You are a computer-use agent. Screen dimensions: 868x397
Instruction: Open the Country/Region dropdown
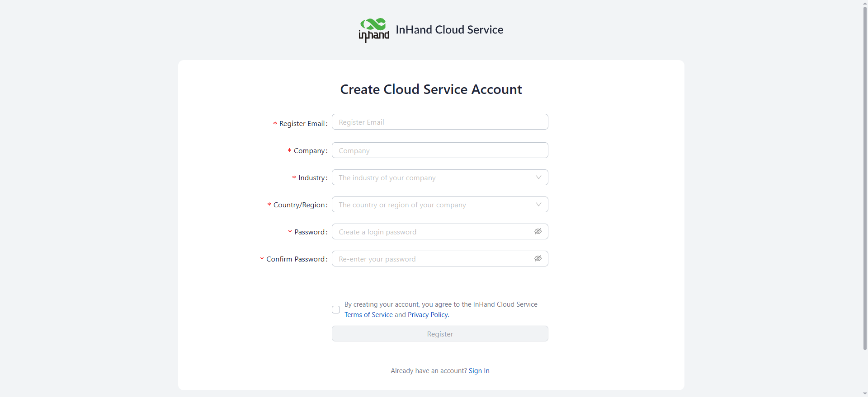[x=440, y=205]
